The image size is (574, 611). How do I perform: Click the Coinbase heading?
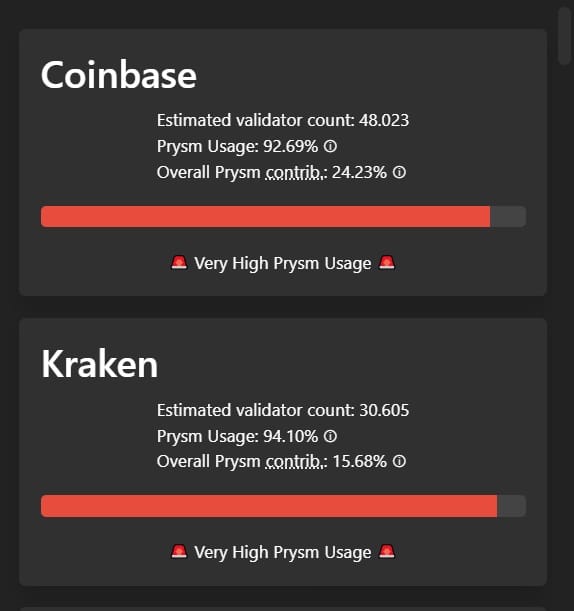[x=118, y=75]
